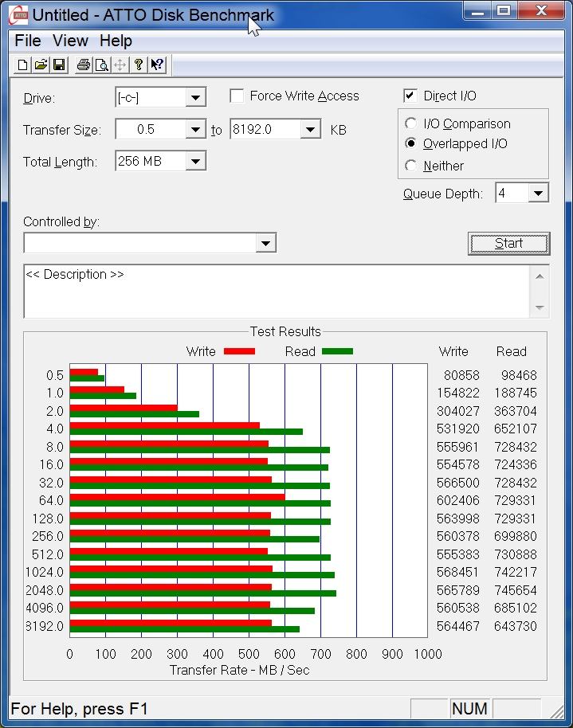
Task: Select the Overlapped I/O radio button
Action: point(410,143)
